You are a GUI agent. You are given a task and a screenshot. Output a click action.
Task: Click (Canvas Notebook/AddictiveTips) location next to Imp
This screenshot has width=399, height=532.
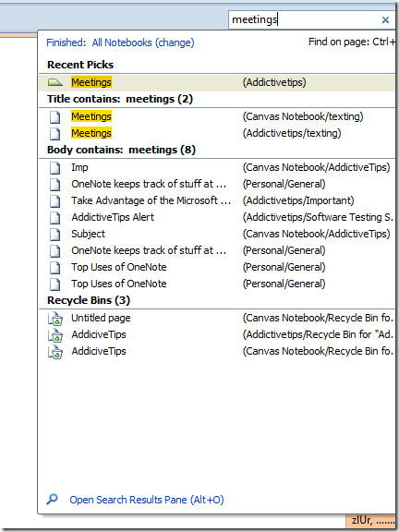(x=316, y=167)
